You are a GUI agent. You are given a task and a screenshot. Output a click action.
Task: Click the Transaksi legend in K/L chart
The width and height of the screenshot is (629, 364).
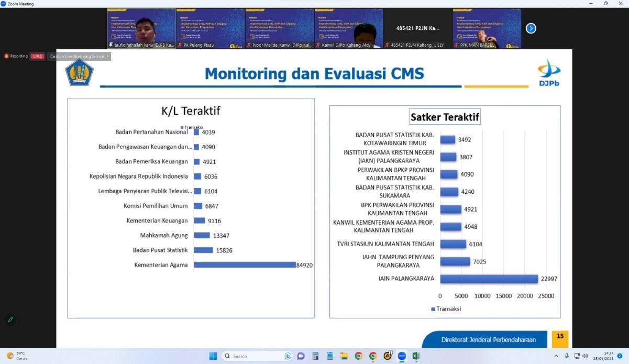192,127
